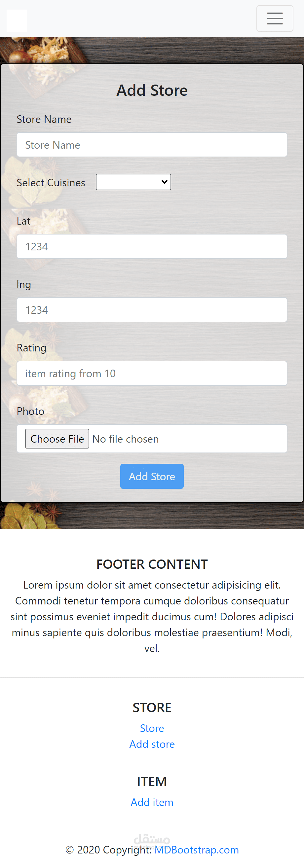The height and width of the screenshot is (868, 304).
Task: Follow the 'Add store' footer link
Action: 152,744
